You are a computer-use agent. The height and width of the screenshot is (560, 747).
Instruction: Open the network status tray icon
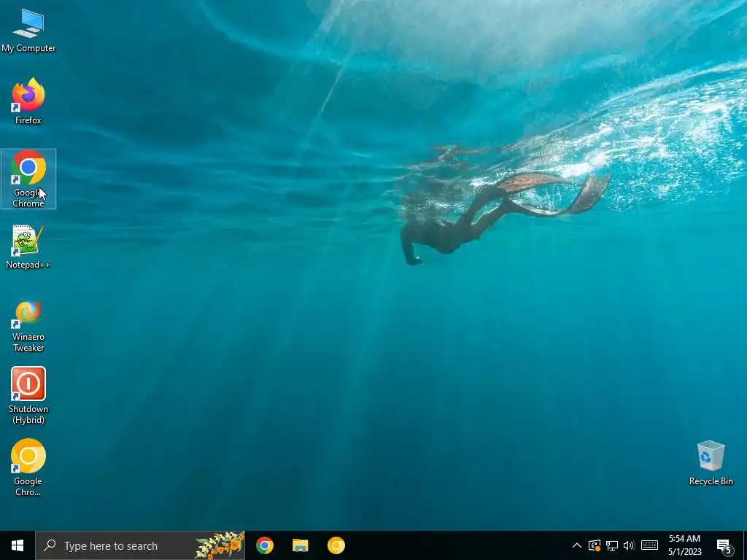click(612, 545)
